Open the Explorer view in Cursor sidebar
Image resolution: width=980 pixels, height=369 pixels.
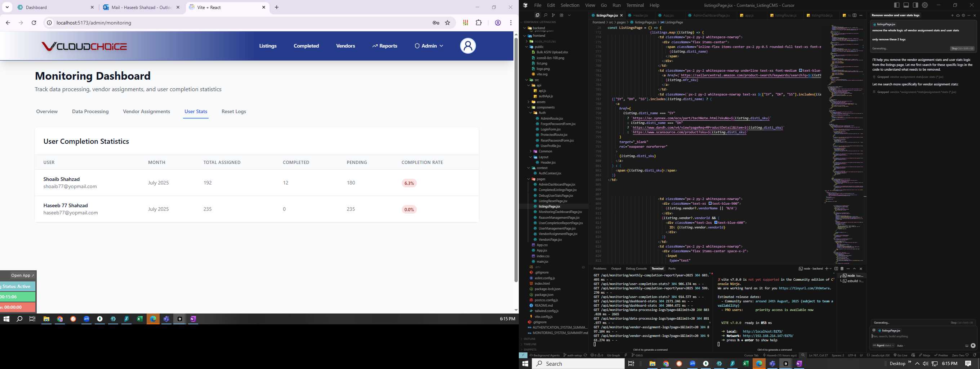537,15
